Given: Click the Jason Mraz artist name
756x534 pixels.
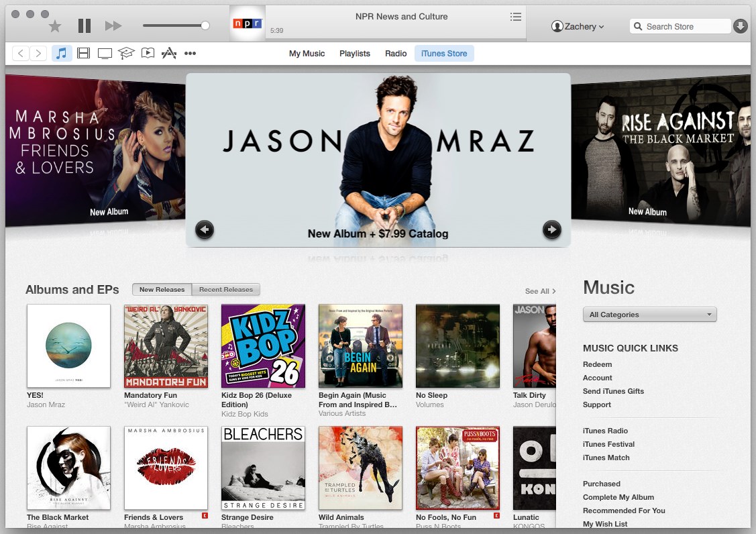Looking at the screenshot, I should [46, 405].
